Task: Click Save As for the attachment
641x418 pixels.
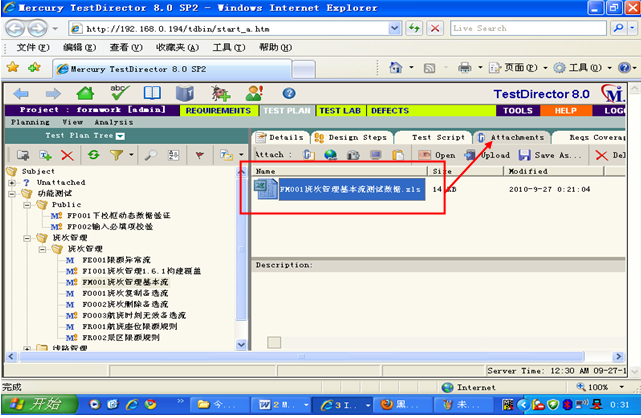Action: (x=550, y=155)
